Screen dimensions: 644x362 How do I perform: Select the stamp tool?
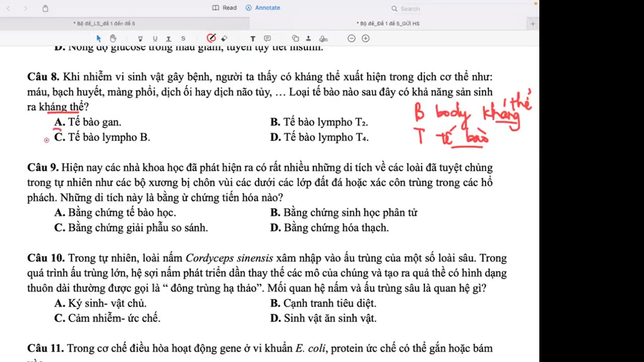click(308, 39)
